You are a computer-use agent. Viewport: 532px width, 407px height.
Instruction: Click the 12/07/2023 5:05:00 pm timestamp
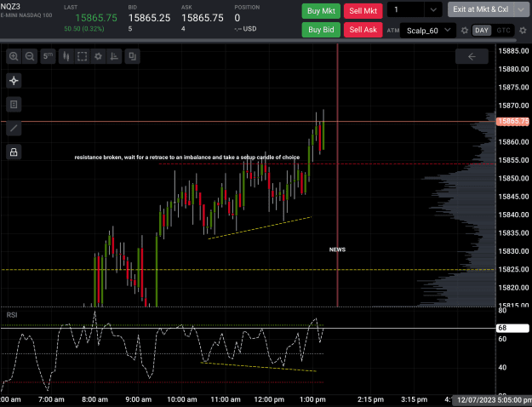tap(493, 400)
